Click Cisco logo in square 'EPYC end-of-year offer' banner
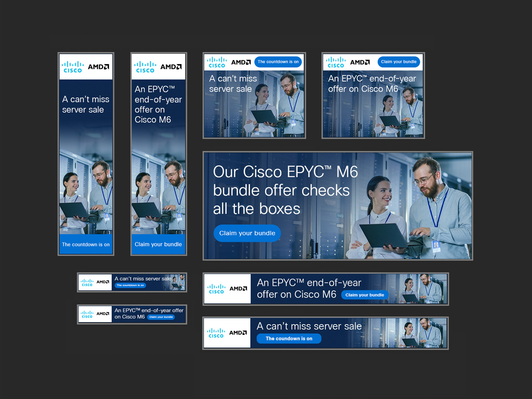532x399 pixels. click(x=336, y=62)
